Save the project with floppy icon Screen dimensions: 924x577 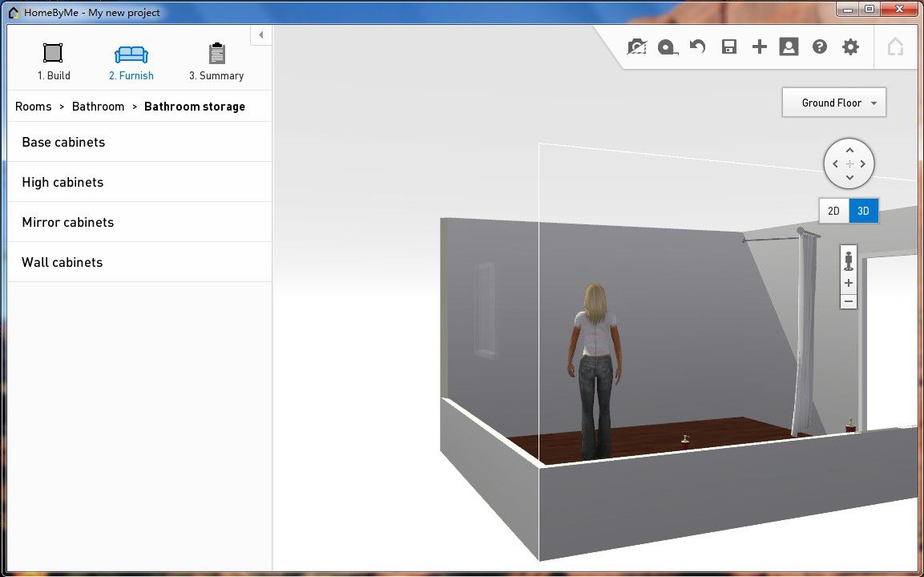728,47
